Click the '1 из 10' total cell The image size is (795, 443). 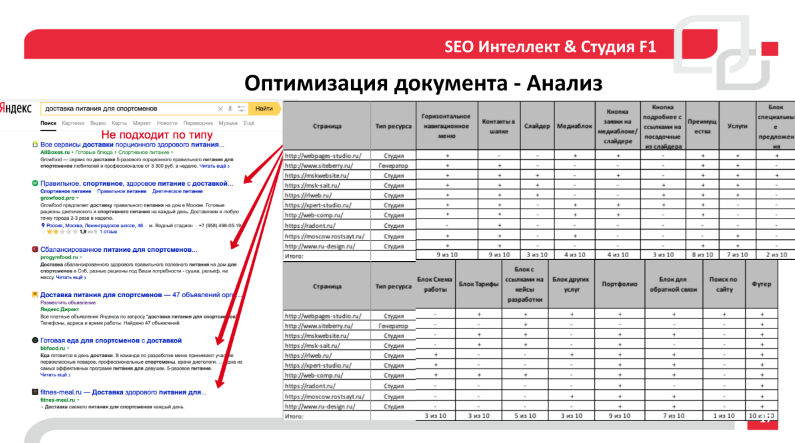click(x=724, y=416)
